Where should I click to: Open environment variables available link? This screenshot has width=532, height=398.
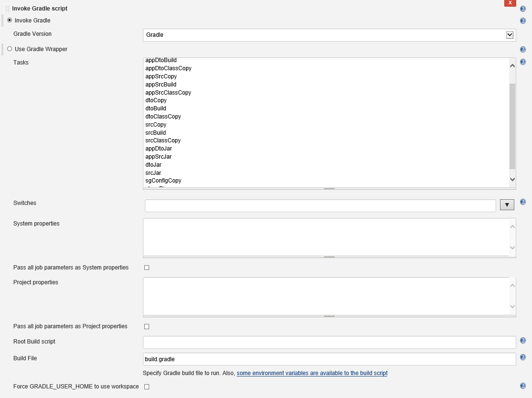[x=312, y=373]
